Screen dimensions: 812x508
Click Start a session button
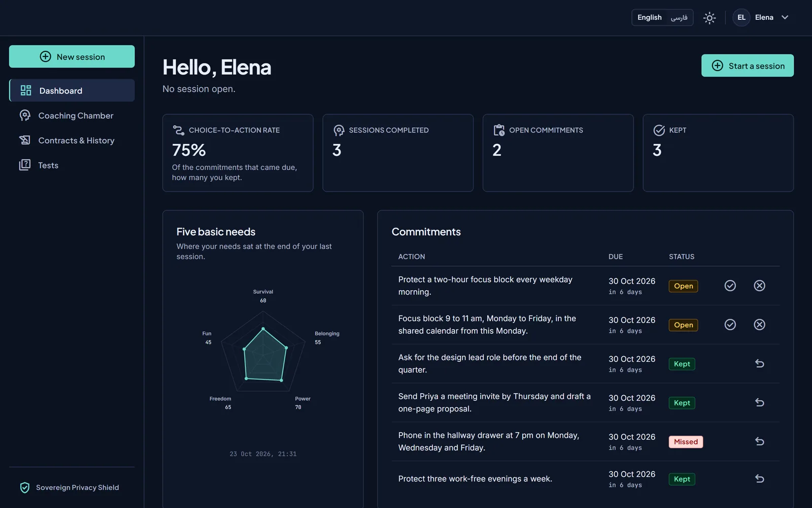coord(747,66)
